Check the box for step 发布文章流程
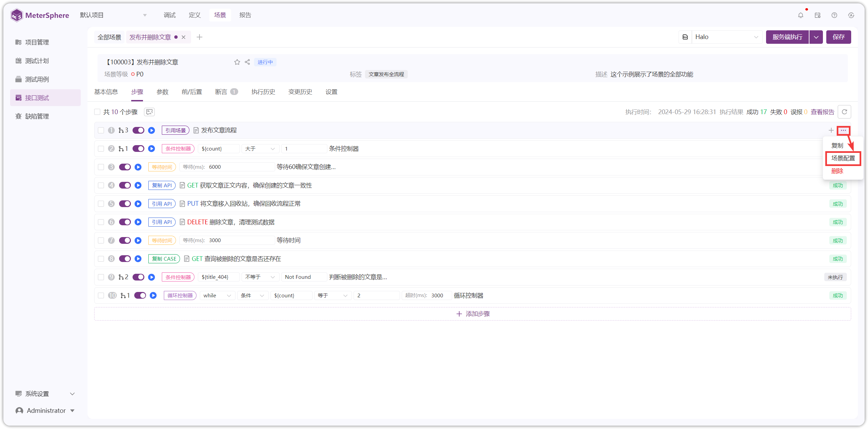Image resolution: width=868 pixels, height=429 pixels. click(x=101, y=130)
